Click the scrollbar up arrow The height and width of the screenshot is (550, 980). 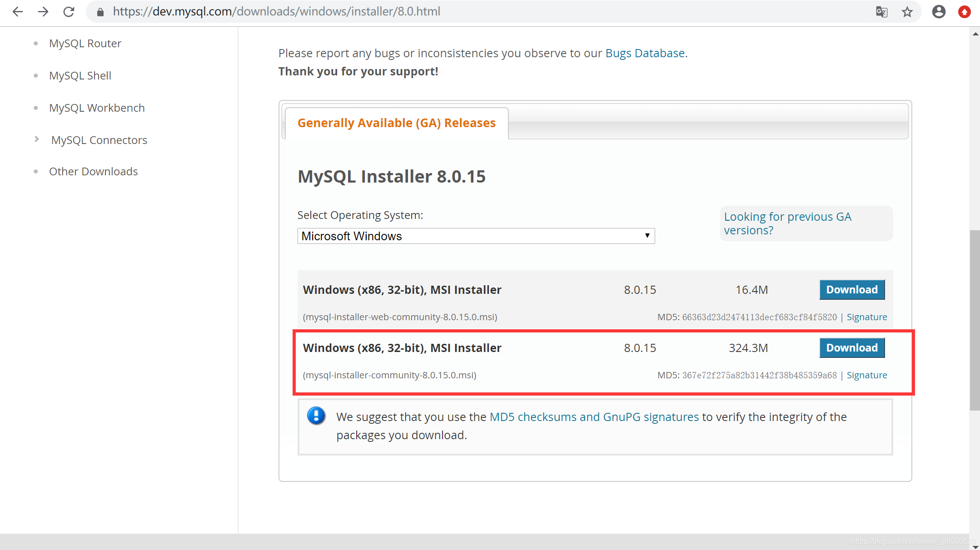tap(975, 34)
